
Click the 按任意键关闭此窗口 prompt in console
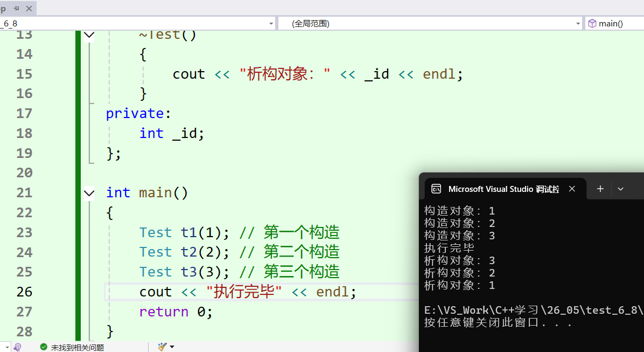coord(498,322)
